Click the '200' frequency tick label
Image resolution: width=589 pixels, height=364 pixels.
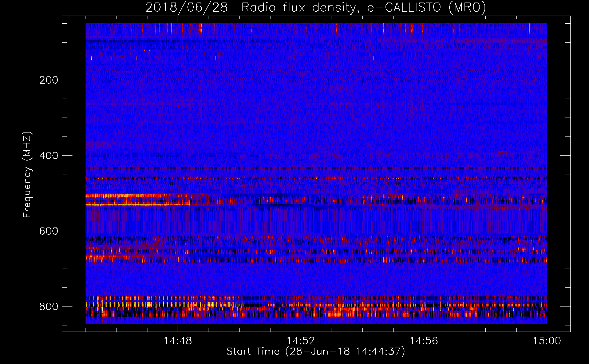coord(49,80)
